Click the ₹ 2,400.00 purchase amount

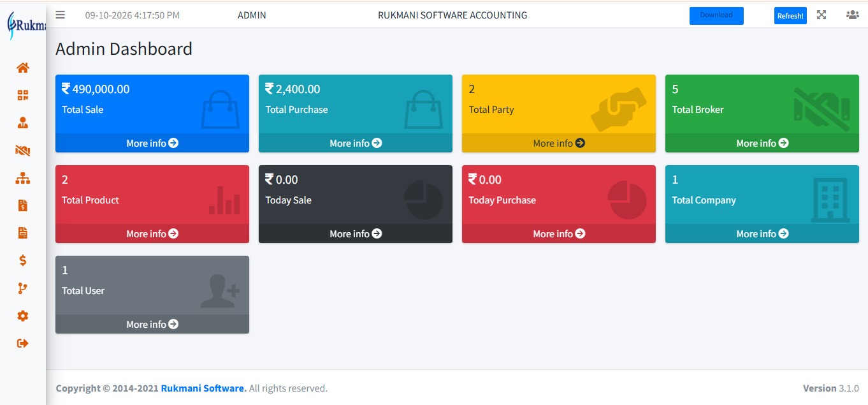point(293,89)
